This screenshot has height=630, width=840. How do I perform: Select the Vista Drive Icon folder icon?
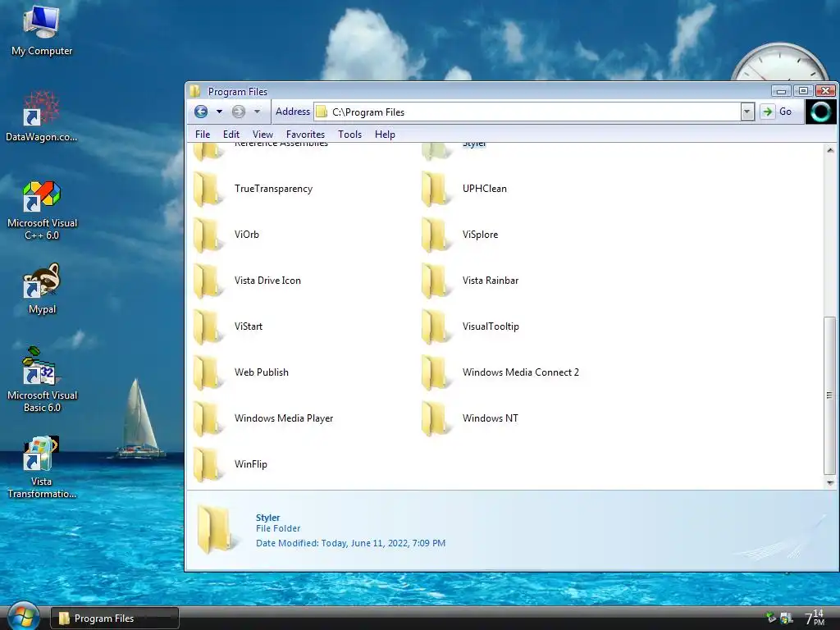208,281
